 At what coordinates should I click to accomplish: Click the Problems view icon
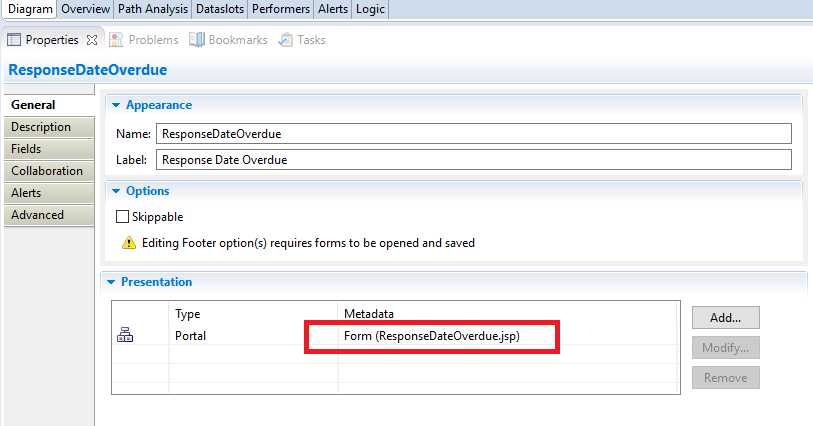tap(116, 40)
